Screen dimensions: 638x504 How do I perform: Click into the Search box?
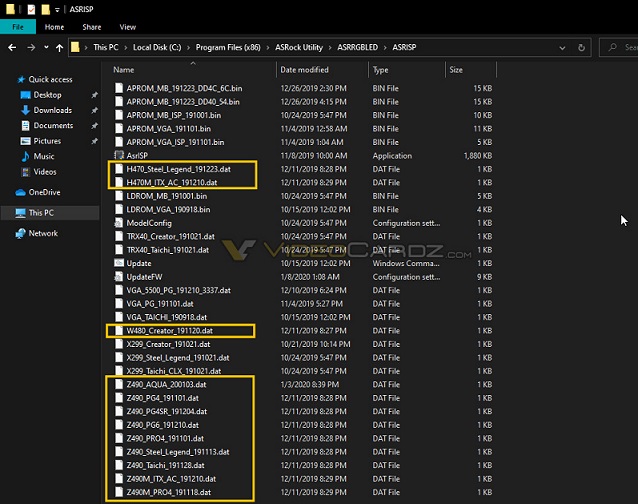click(619, 48)
